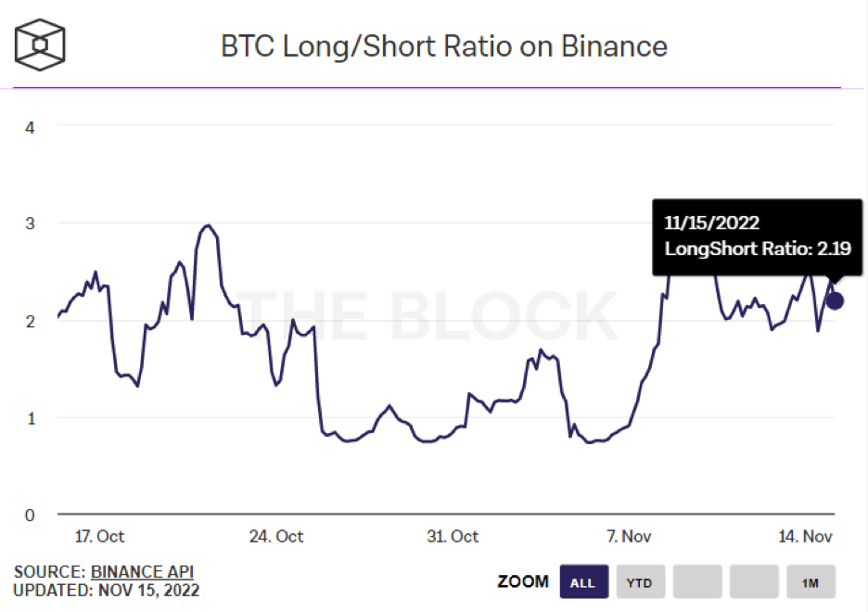
Task: Click the UPDATED: NOV 15, 2022 text
Action: point(106,591)
